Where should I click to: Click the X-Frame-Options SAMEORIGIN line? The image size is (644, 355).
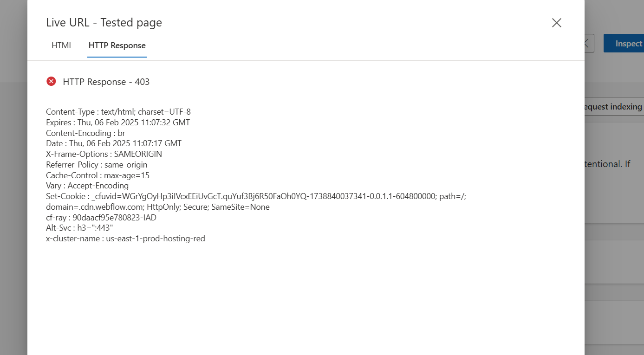(104, 154)
